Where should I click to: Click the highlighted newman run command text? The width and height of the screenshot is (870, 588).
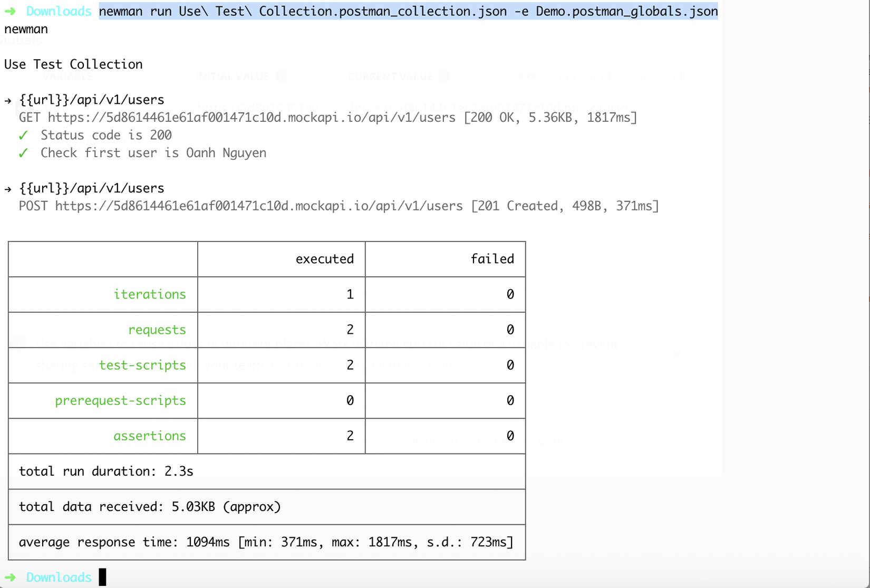tap(408, 11)
